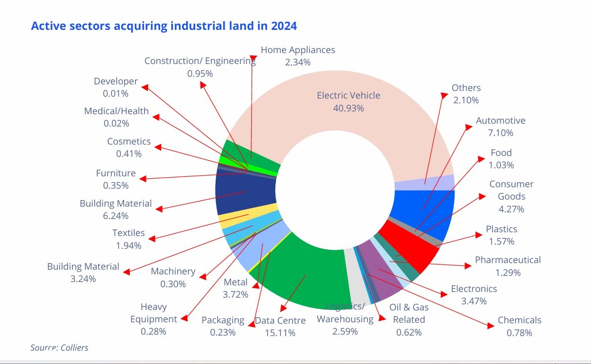Click the Electronics label
This screenshot has width=591, height=364.
pyautogui.click(x=474, y=295)
